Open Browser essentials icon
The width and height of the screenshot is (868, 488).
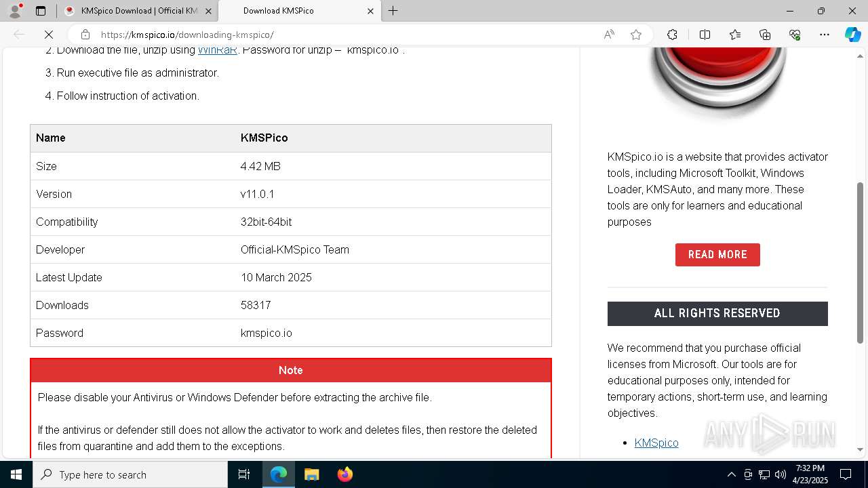click(795, 35)
